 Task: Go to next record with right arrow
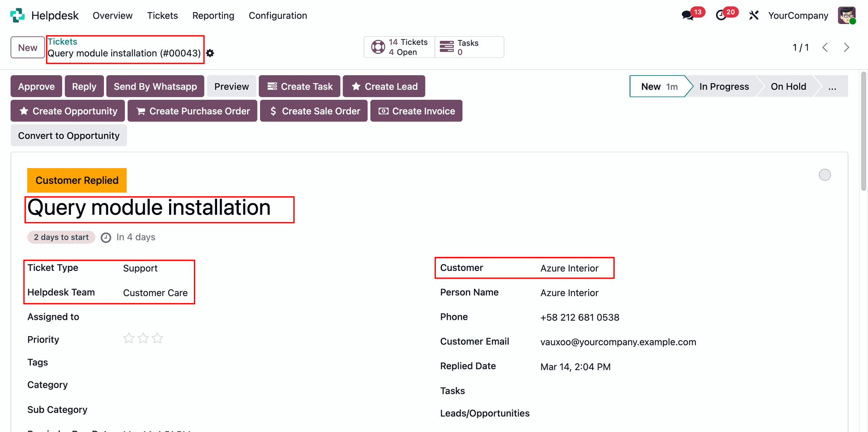point(846,47)
